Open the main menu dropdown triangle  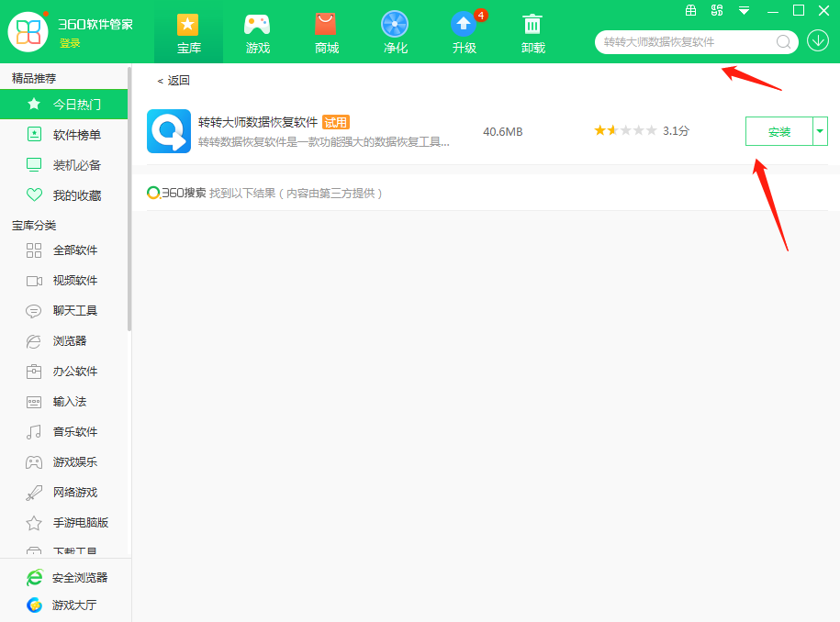click(x=745, y=11)
